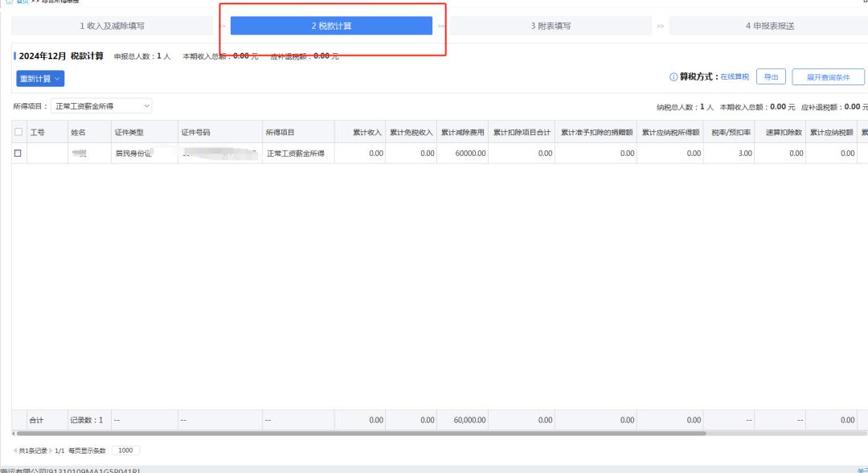Image resolution: width=868 pixels, height=473 pixels.
Task: Tick the checkbox for the 居民身份证 row
Action: click(18, 153)
